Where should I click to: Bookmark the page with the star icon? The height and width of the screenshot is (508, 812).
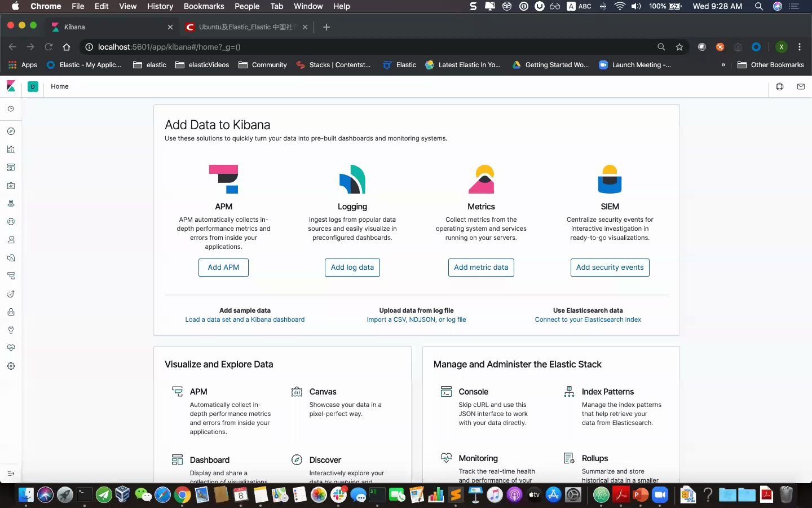click(x=679, y=47)
